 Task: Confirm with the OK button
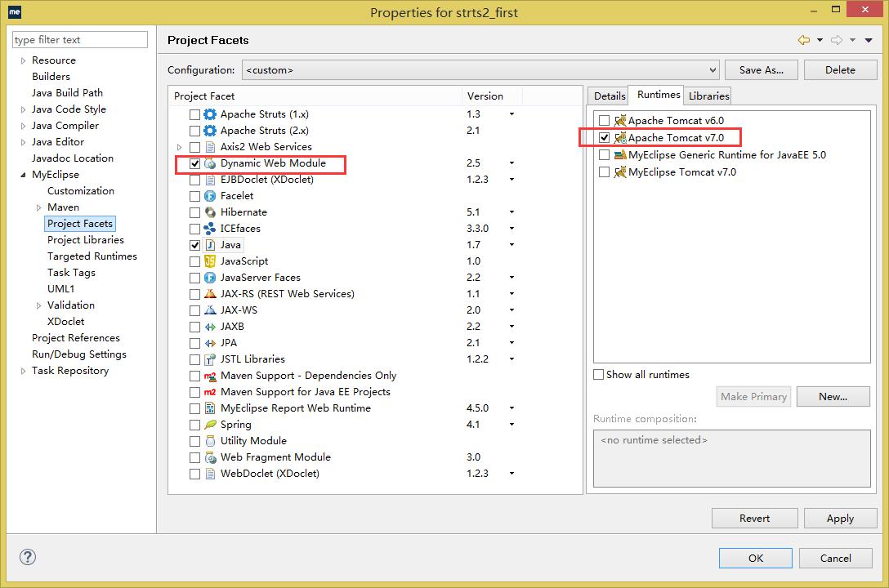tap(756, 558)
